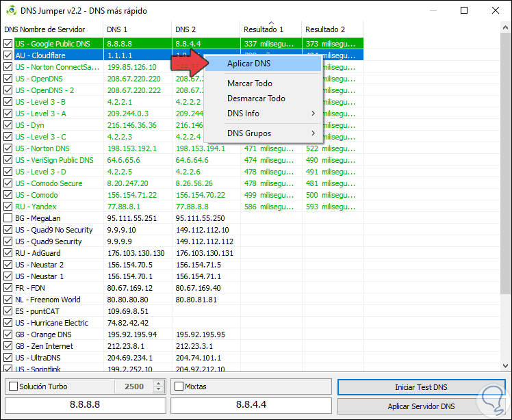Toggle ES - puntCAT checkbox
This screenshot has height=420, width=512.
pyautogui.click(x=8, y=311)
